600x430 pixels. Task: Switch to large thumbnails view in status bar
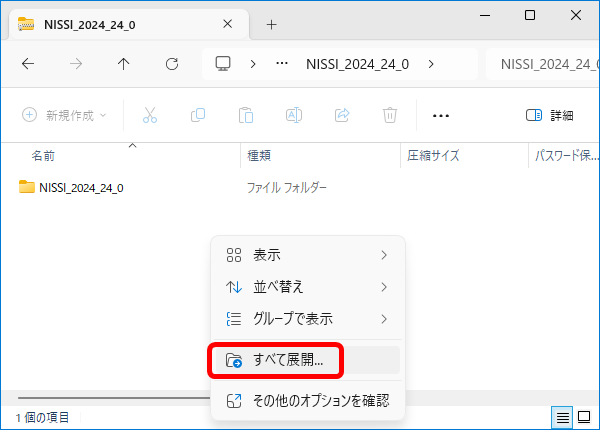click(584, 416)
